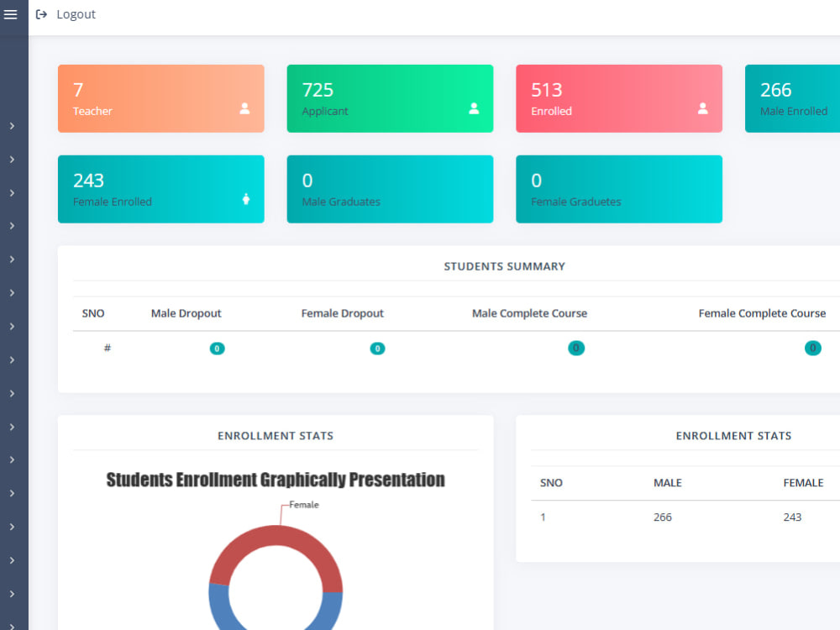Image resolution: width=840 pixels, height=630 pixels.
Task: Click the SNO cell value 1
Action: click(x=543, y=517)
